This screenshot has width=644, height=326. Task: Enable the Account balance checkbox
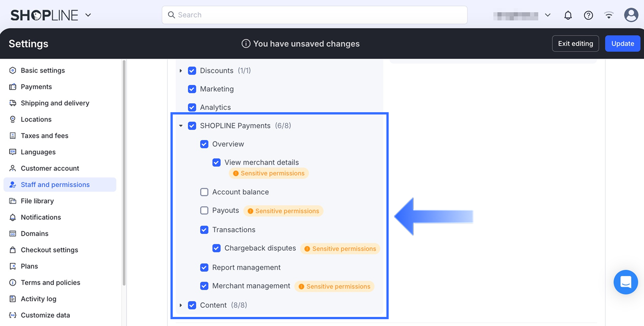pos(204,192)
